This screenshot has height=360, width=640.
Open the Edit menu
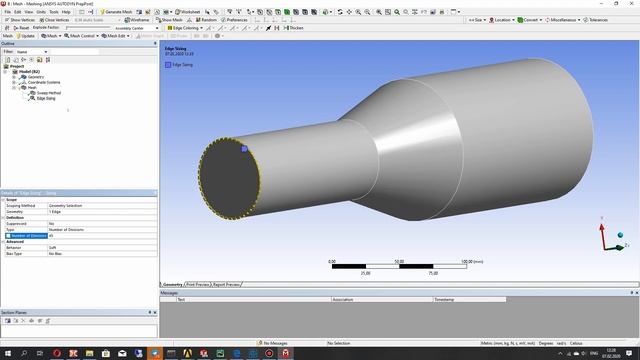click(x=18, y=12)
